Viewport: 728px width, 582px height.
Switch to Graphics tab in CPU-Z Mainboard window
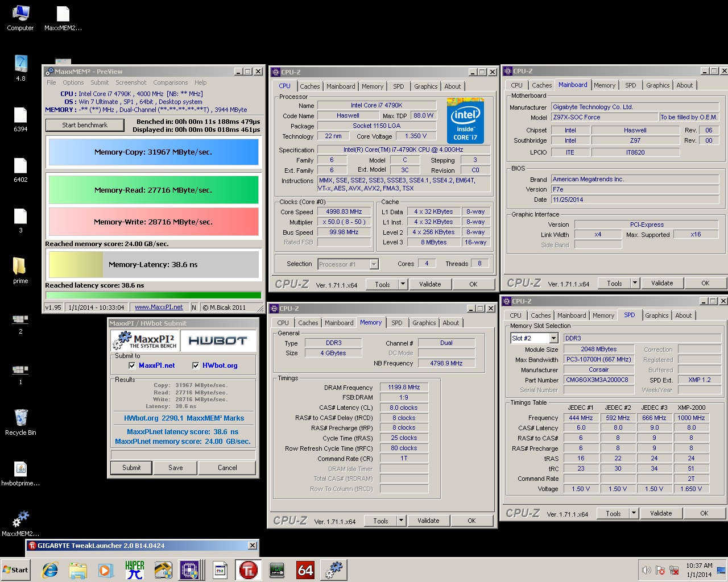click(658, 85)
